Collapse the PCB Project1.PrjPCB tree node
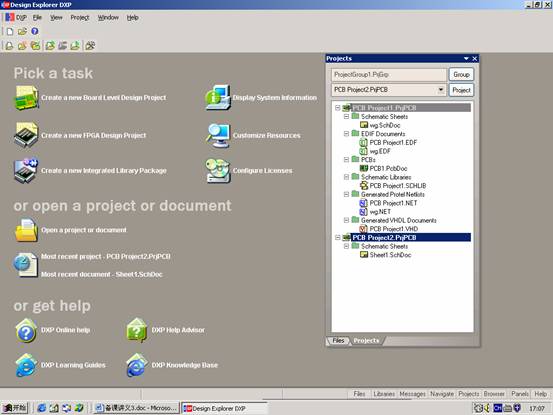Image resolution: width=553 pixels, height=415 pixels. (338, 108)
